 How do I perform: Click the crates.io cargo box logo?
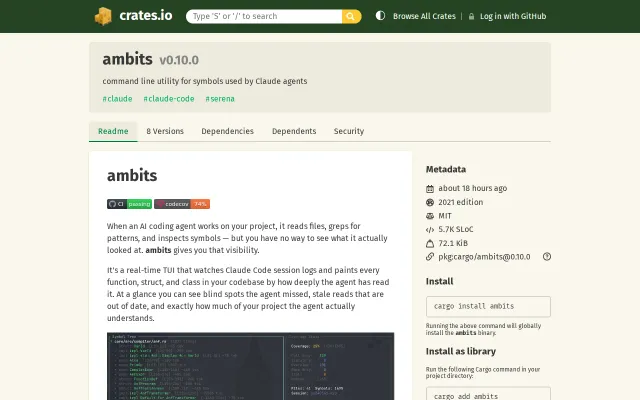coord(103,16)
